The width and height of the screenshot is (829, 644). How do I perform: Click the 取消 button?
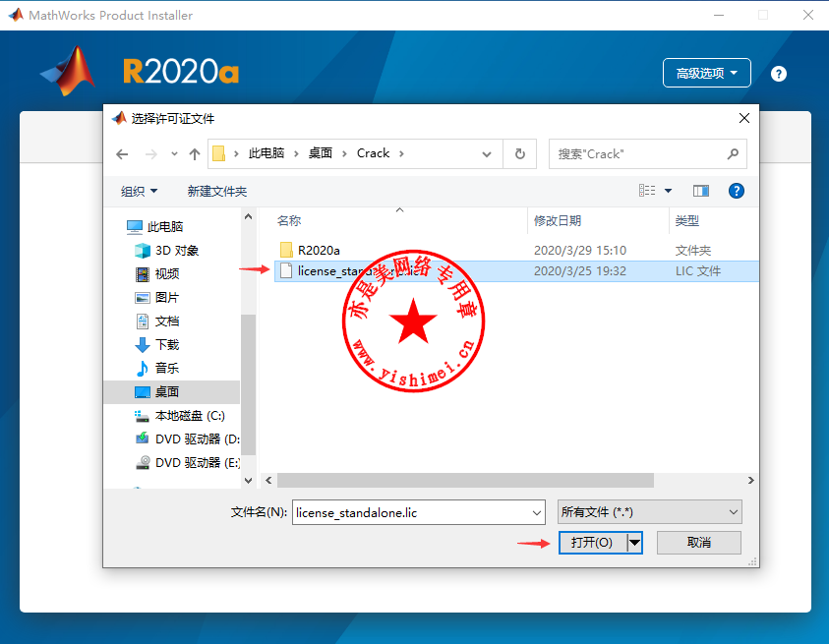pos(699,543)
